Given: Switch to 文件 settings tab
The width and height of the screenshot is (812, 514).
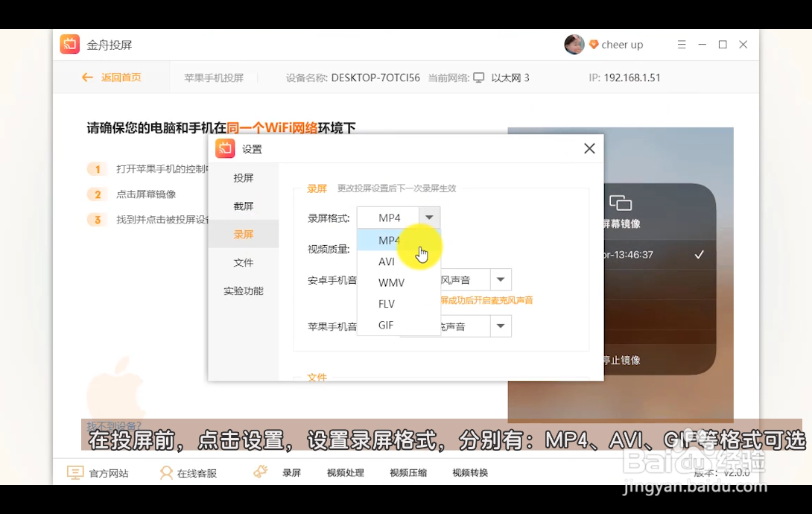Looking at the screenshot, I should pyautogui.click(x=244, y=262).
